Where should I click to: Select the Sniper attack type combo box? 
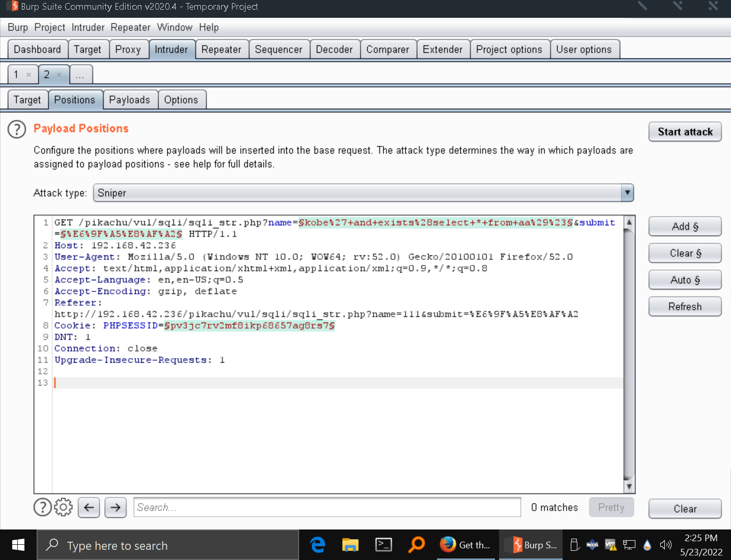[364, 193]
